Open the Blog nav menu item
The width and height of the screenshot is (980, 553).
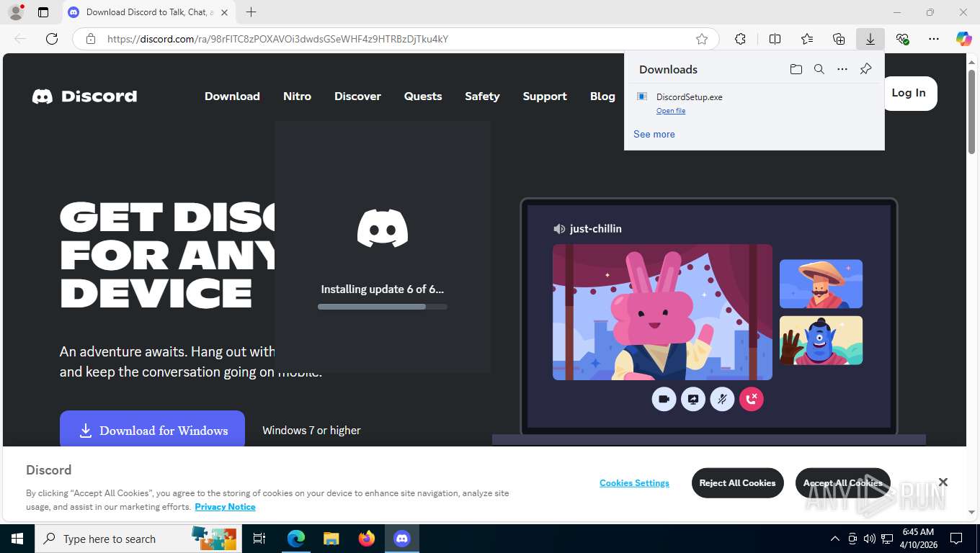click(x=602, y=96)
